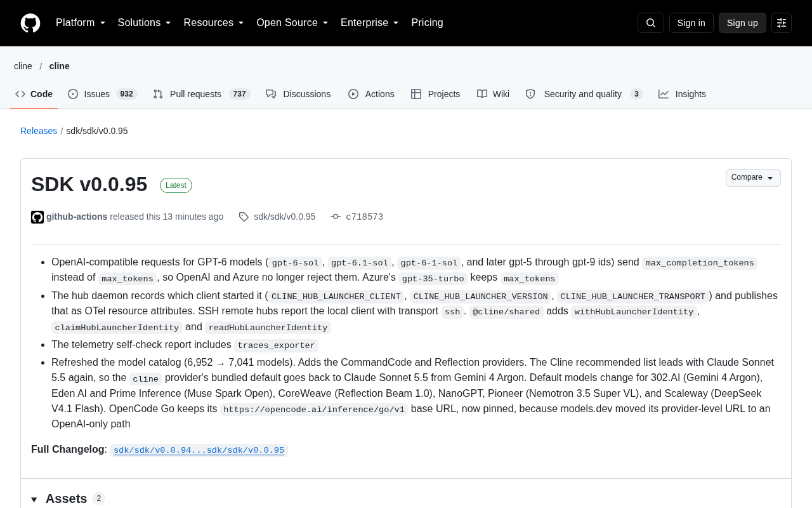812x508 pixels.
Task: Click the sdk/sdk/v0.0.95 breadcrumb text
Action: (x=97, y=131)
